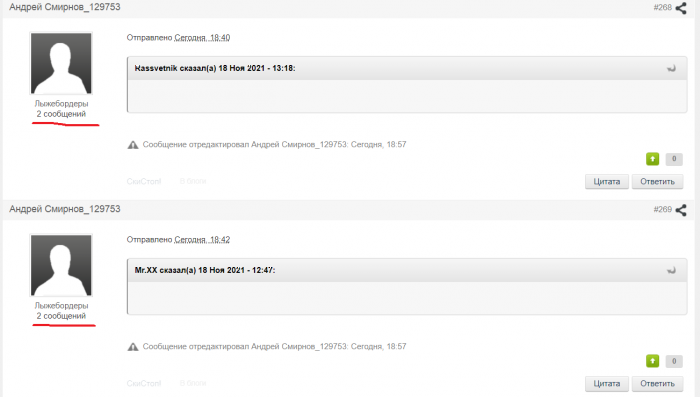Click the share icon on post #268
The width and height of the screenshot is (700, 397).
click(x=681, y=8)
